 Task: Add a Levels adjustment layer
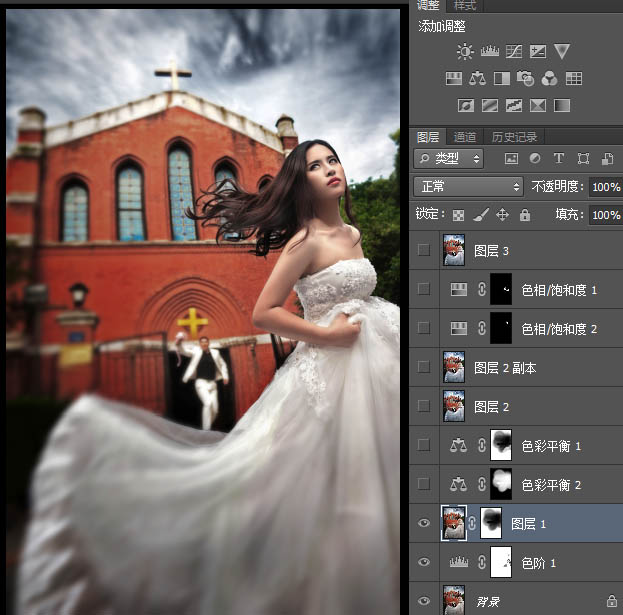489,51
